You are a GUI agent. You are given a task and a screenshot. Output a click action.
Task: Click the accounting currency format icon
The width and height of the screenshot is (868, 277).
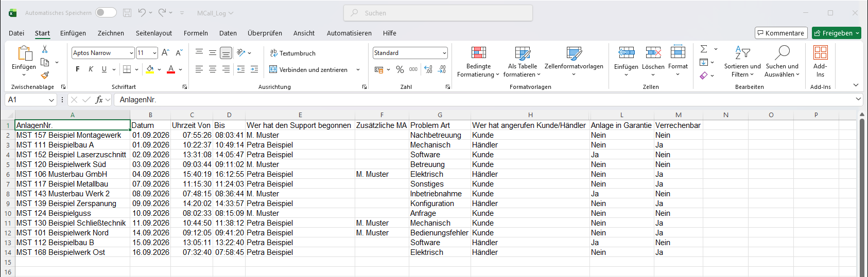coord(379,69)
